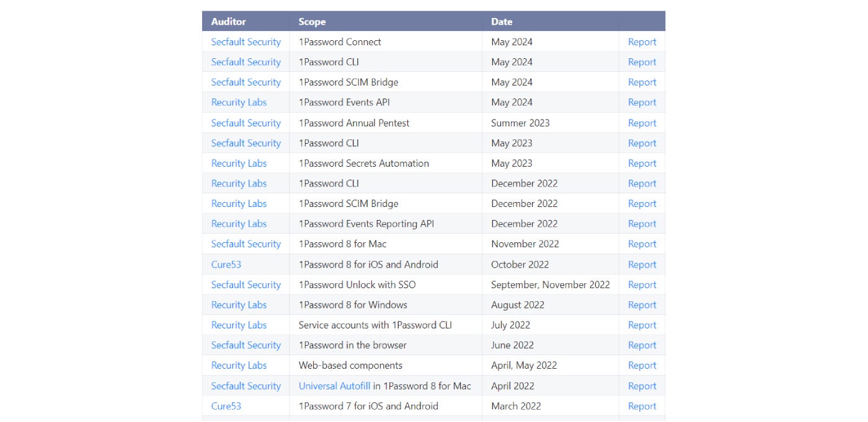Visit Secfault Security in the June 2022 row

click(246, 345)
